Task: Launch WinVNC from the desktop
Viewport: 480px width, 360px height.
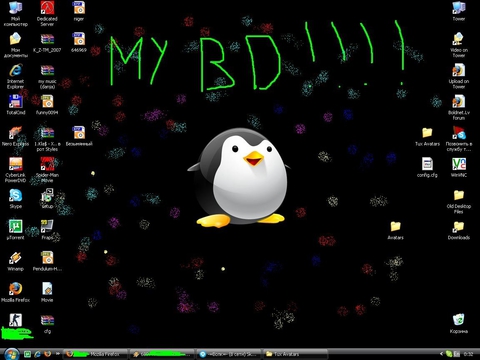Action: pos(459,168)
